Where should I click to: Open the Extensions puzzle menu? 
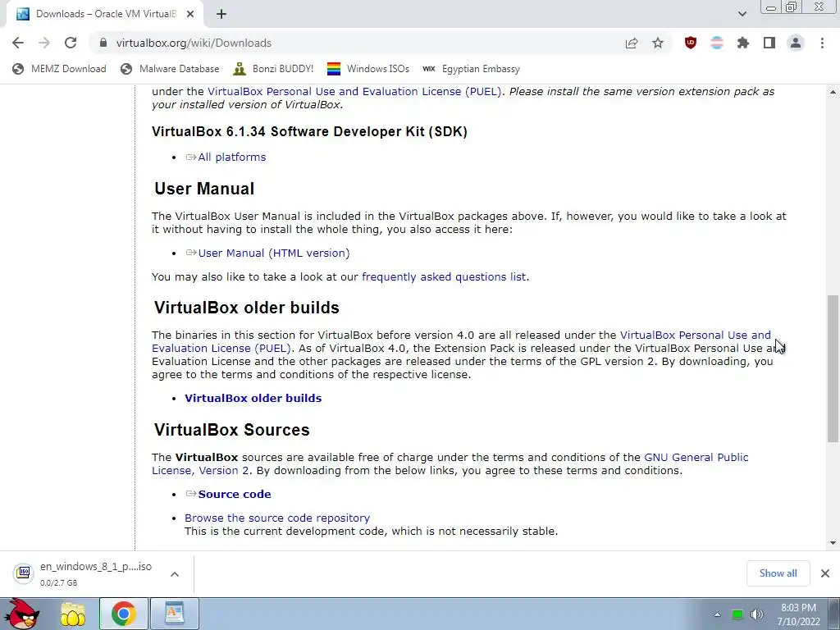tap(743, 43)
